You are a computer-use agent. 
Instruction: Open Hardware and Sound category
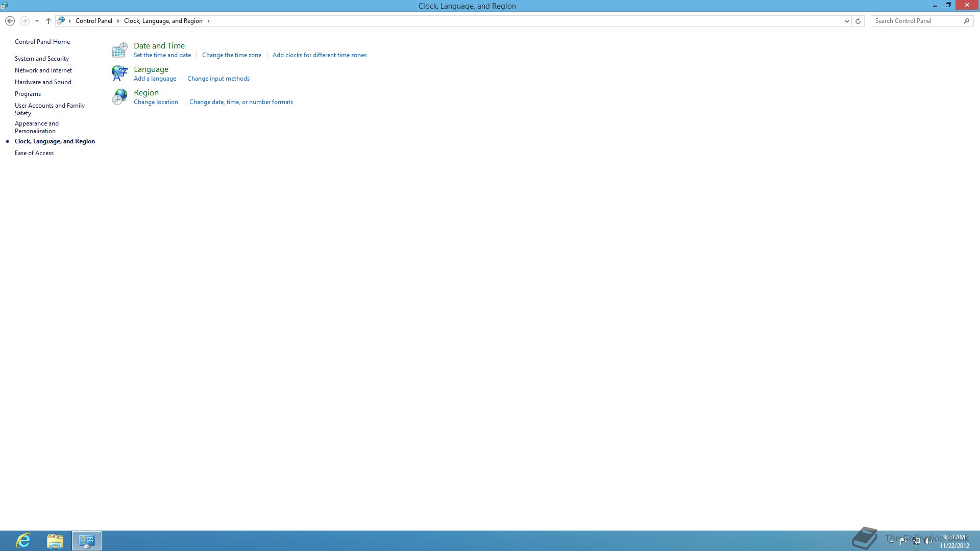[43, 82]
